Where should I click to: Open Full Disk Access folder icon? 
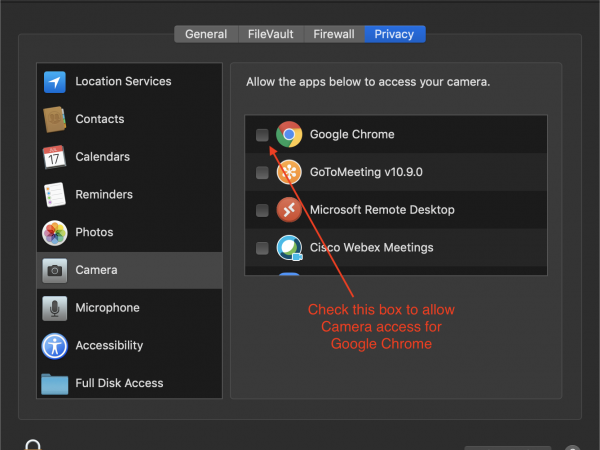[x=54, y=383]
